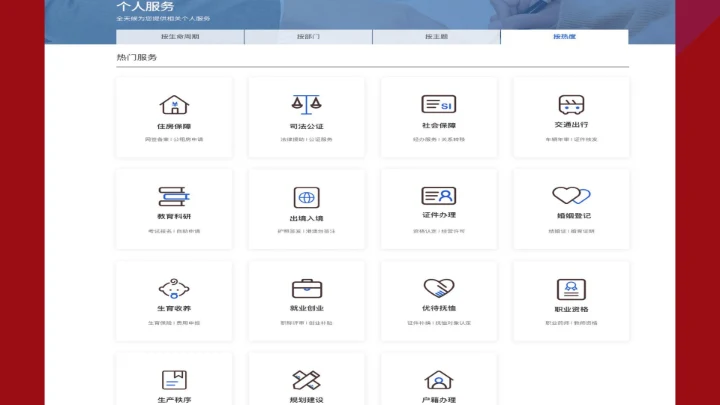Select the 证件办理 ID card icon
The height and width of the screenshot is (405, 720).
pyautogui.click(x=438, y=196)
